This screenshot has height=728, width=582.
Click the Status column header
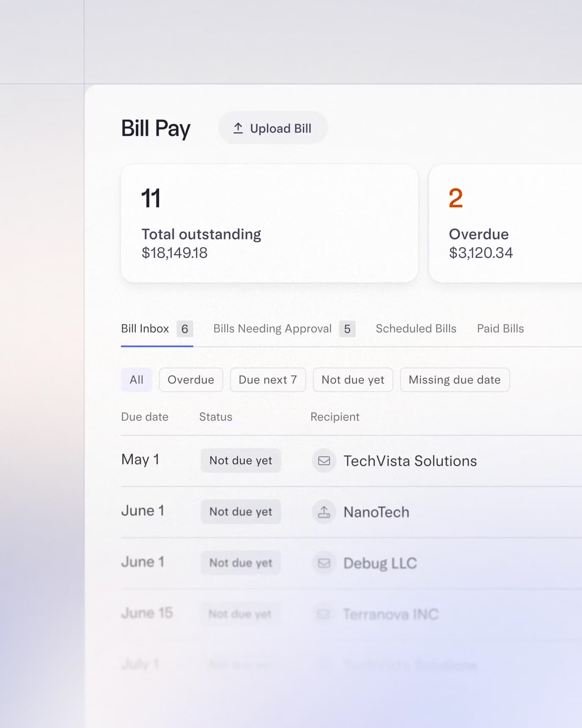216,417
